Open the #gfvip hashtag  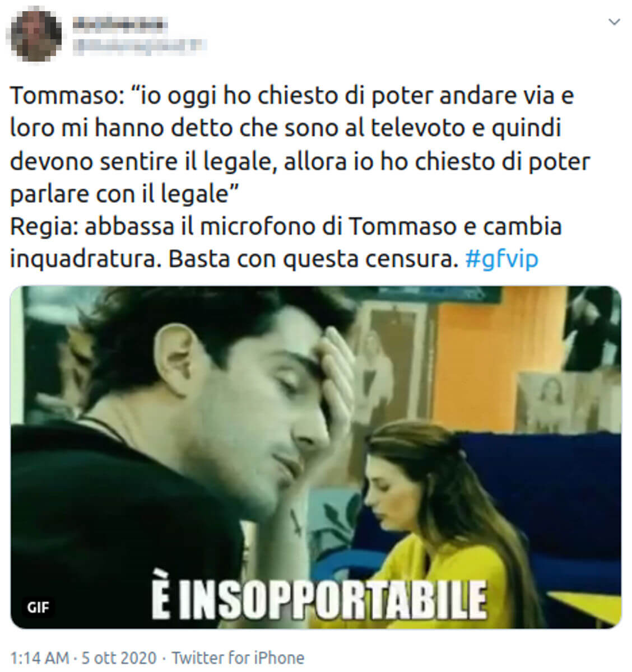point(501,259)
